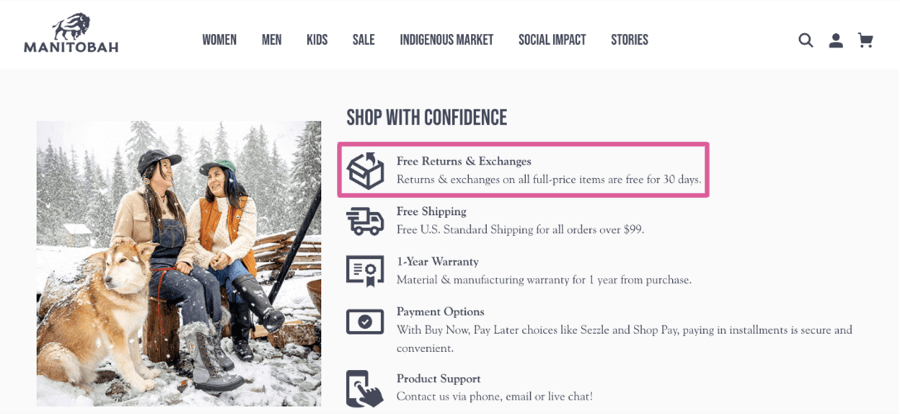Go to the Sale section
The image size is (900, 414).
363,40
